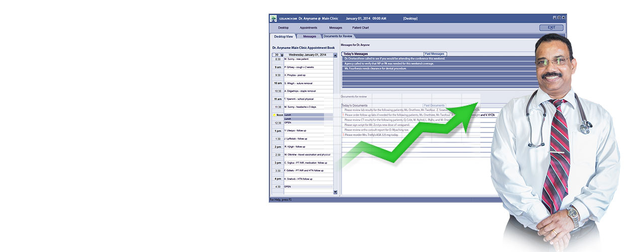This screenshot has height=252, width=644.
Task: Open the 30-minute interval dropdown
Action: click(282, 55)
